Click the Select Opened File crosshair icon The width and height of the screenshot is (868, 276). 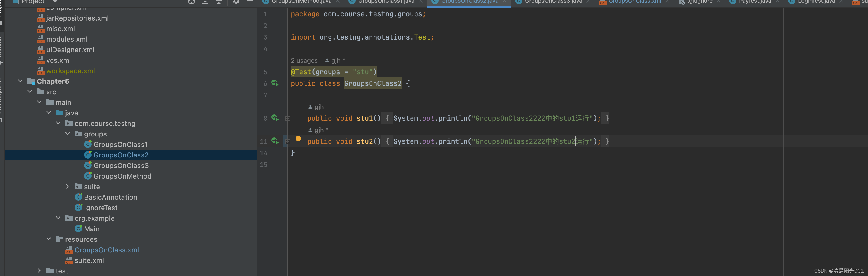[x=191, y=2]
